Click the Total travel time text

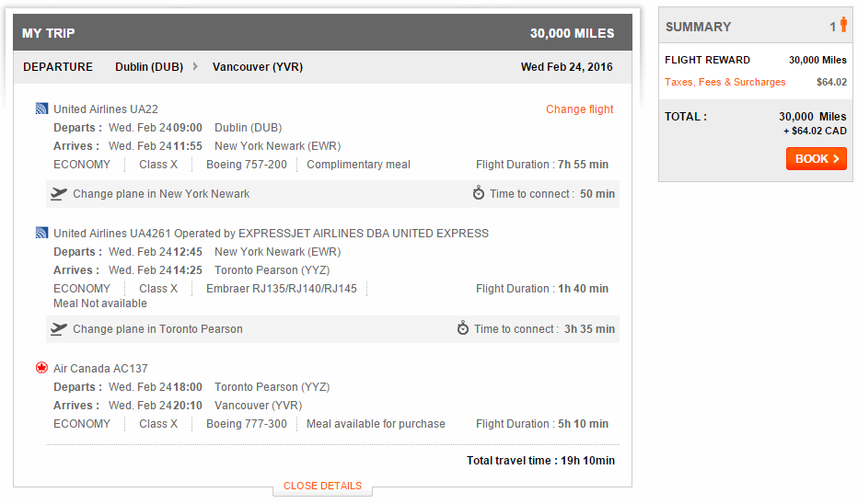pyautogui.click(x=540, y=460)
